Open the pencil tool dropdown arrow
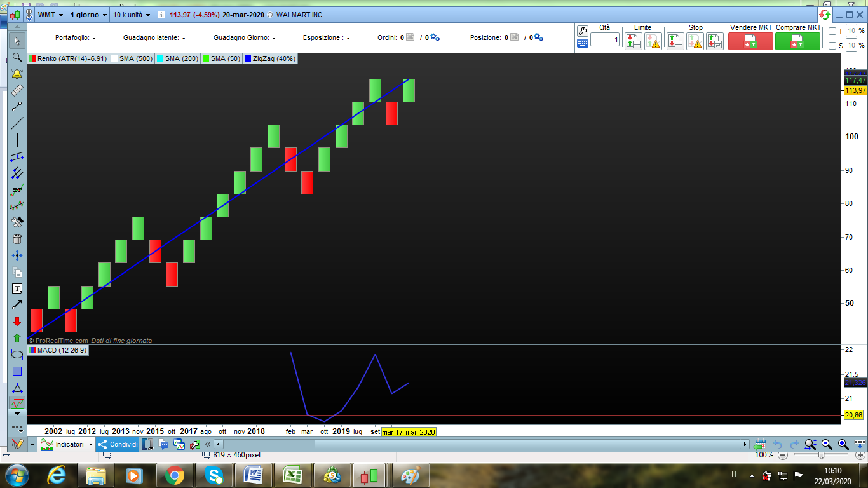Image resolution: width=868 pixels, height=488 pixels. click(x=32, y=444)
